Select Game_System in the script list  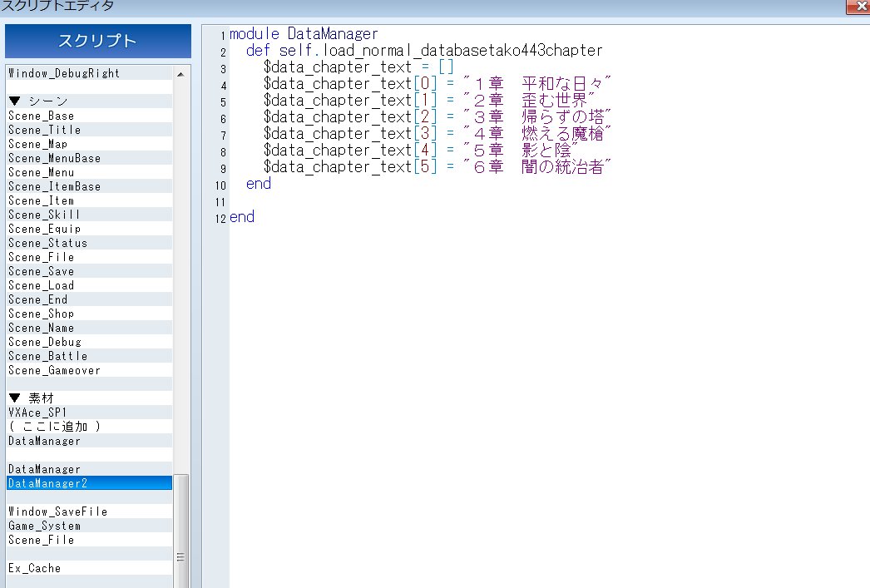coord(45,526)
